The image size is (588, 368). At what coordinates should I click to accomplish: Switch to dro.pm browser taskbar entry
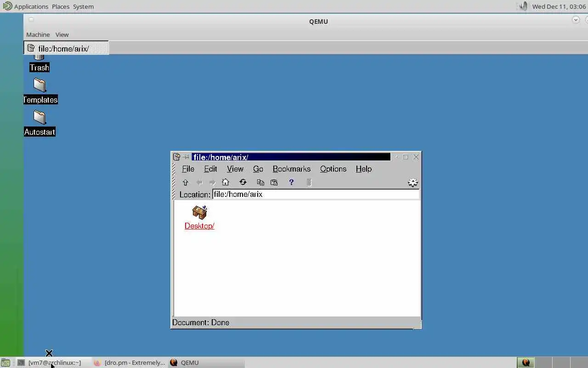(130, 362)
